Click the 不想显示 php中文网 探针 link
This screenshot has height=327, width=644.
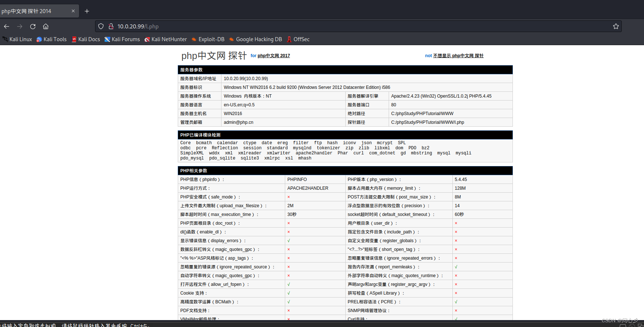pos(458,56)
